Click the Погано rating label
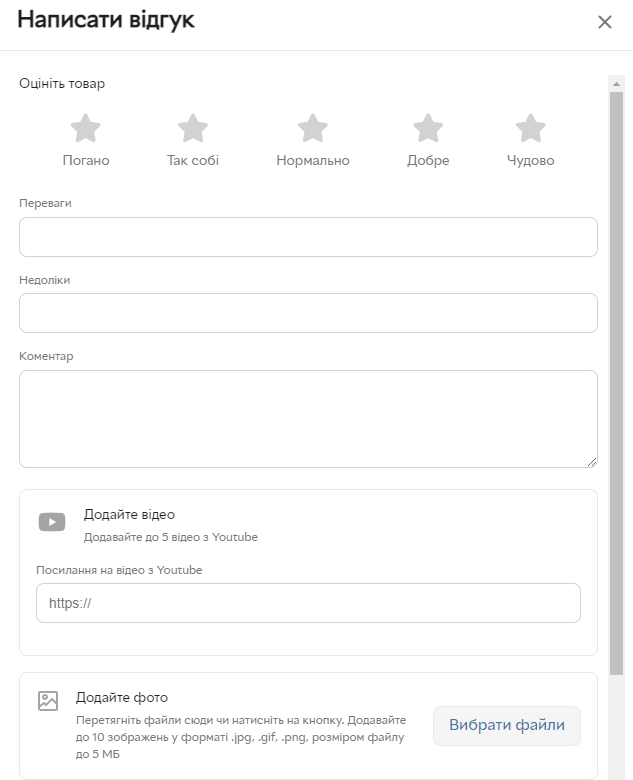The height and width of the screenshot is (780, 633). 86,161
